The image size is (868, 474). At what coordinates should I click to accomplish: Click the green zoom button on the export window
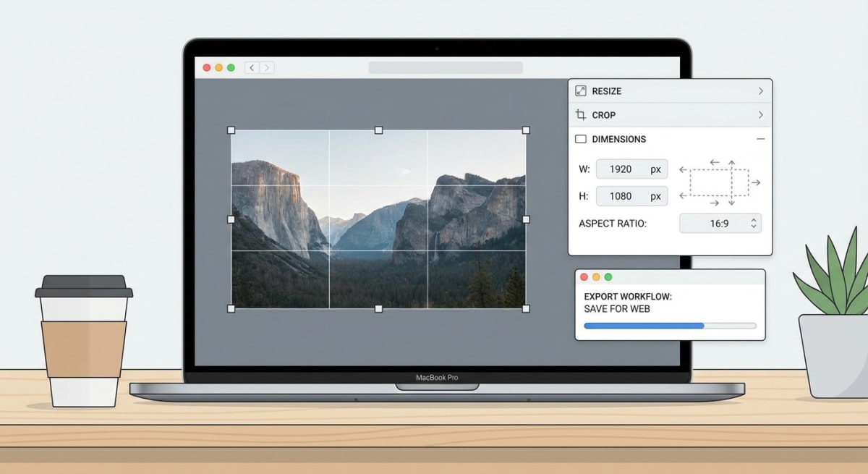[608, 276]
